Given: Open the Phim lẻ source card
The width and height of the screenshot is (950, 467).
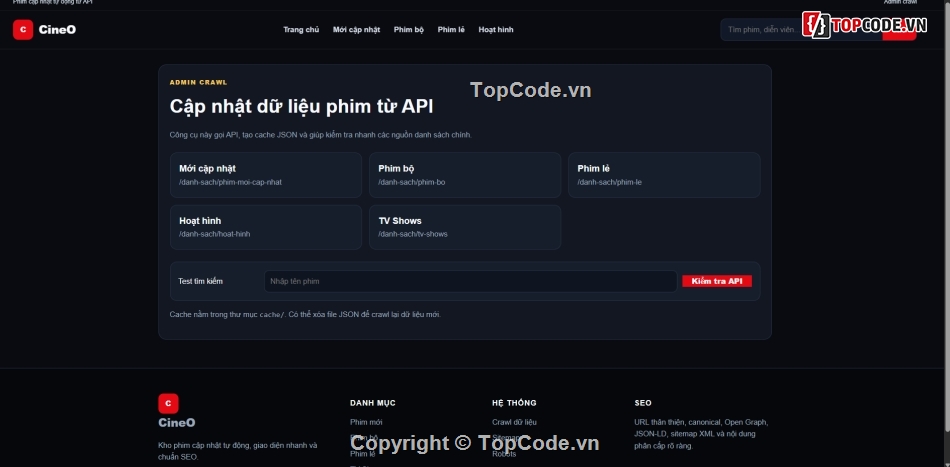Looking at the screenshot, I should coord(664,175).
